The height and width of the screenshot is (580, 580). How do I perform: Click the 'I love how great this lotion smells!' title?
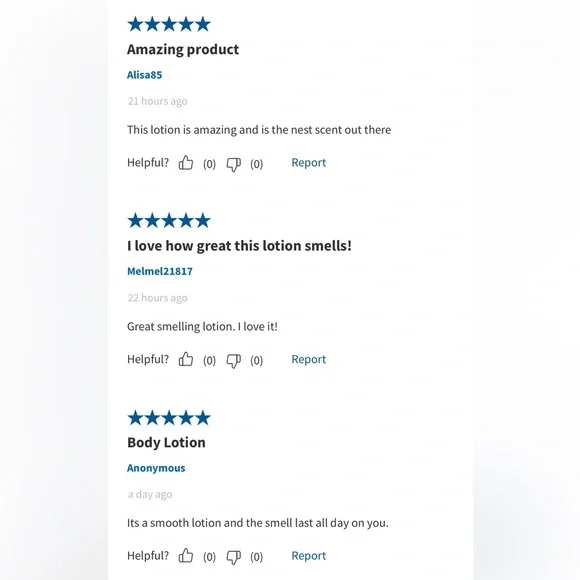click(x=239, y=246)
